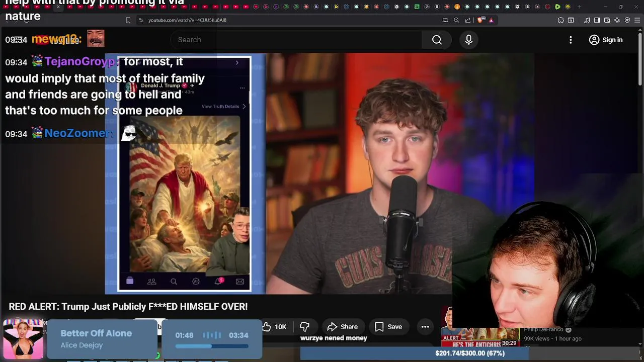
Task: Open the Brave Rewards triangle icon
Action: click(491, 20)
